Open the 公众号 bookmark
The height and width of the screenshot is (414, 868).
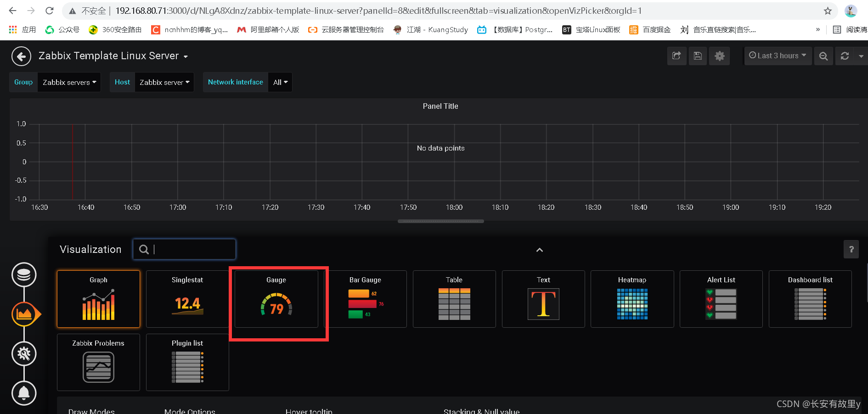[x=62, y=29]
